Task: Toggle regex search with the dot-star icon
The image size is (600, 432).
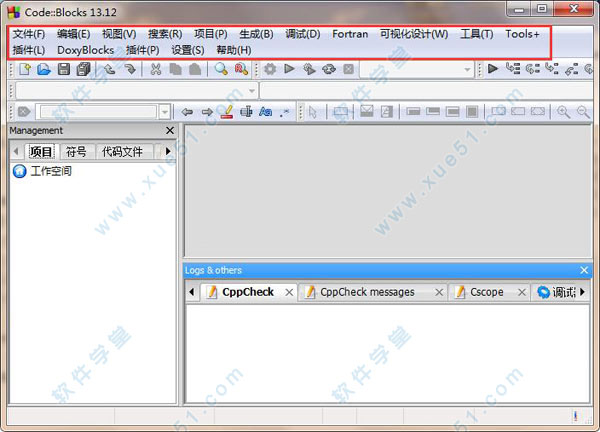Action: pyautogui.click(x=285, y=112)
